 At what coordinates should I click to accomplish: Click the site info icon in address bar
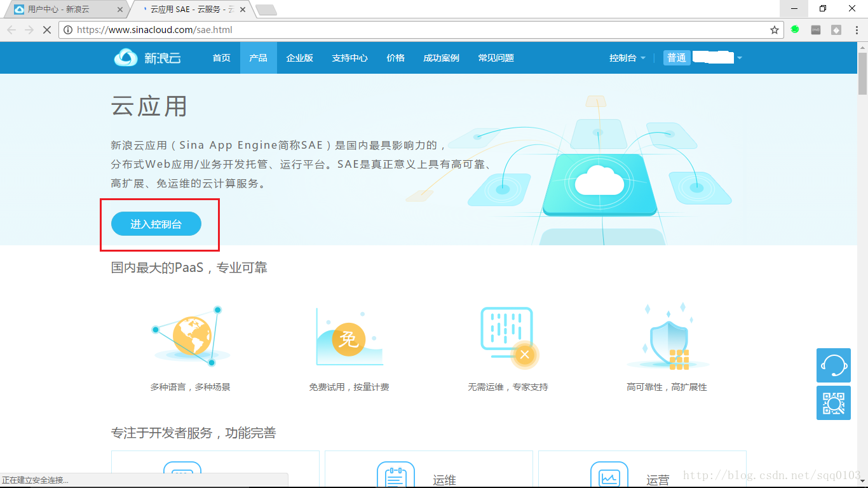(69, 30)
